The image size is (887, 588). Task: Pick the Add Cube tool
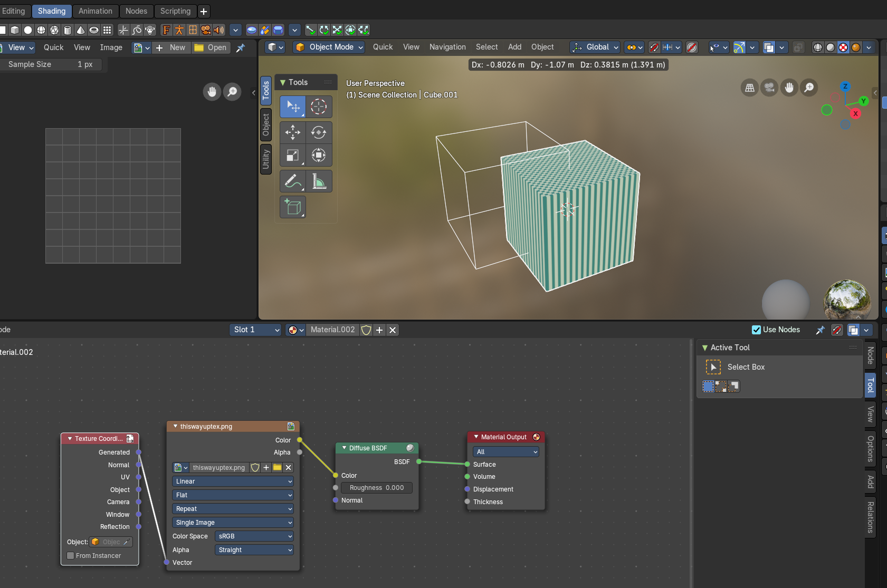click(293, 207)
